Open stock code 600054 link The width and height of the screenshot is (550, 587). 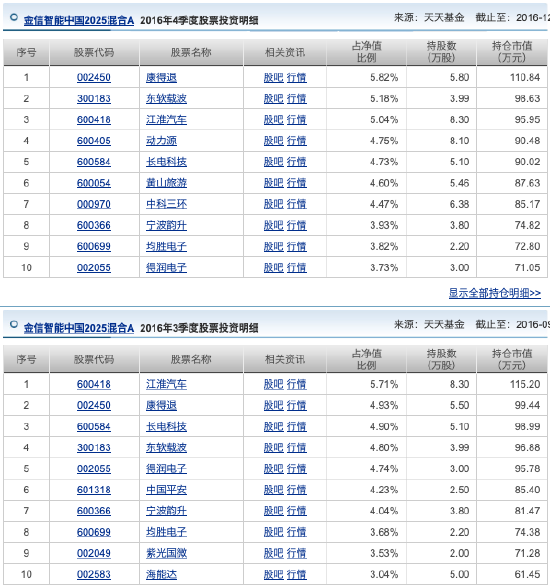(x=94, y=183)
